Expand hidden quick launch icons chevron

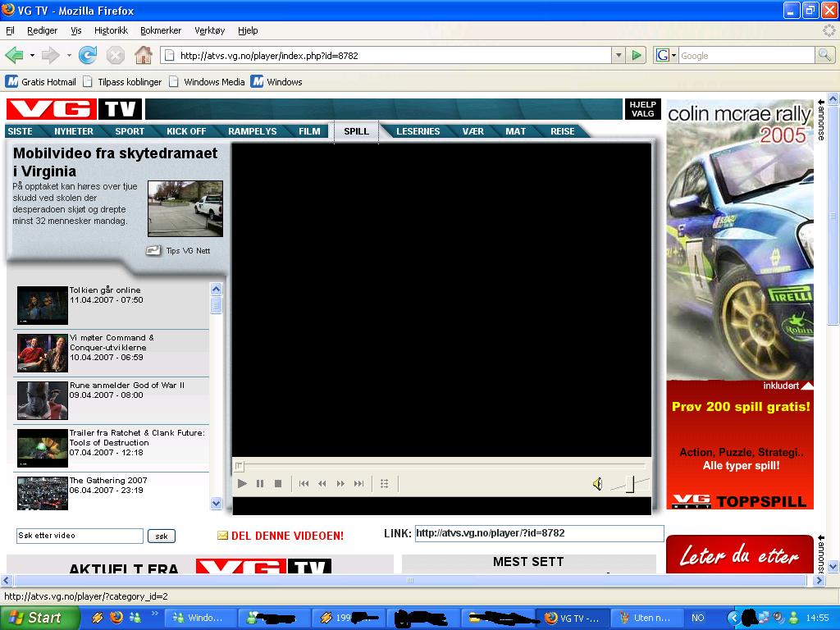pos(155,614)
